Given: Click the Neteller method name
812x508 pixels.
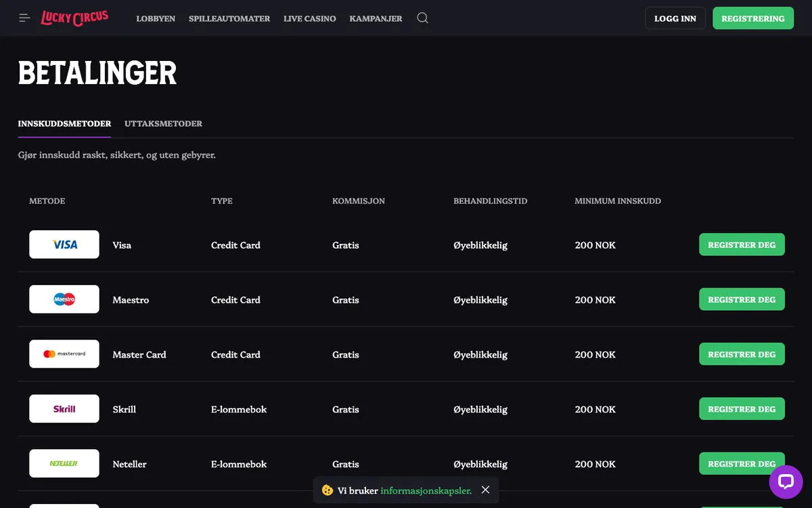Looking at the screenshot, I should tap(129, 465).
